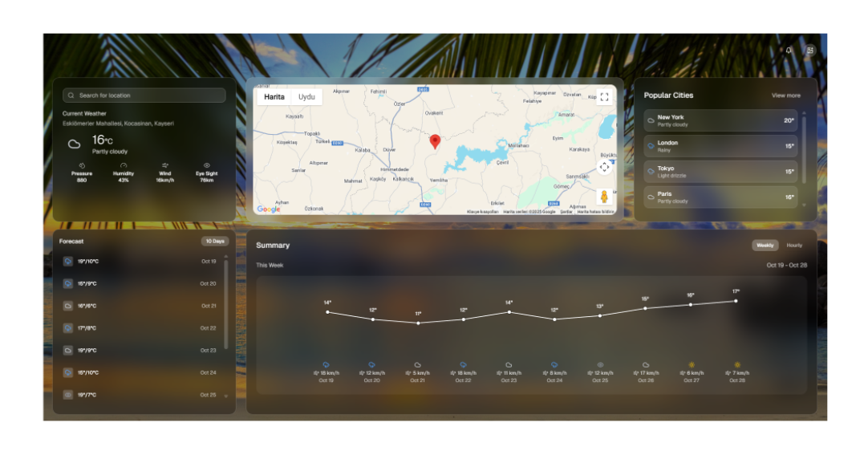Click the map camera pan control
Screen dimensions: 868x455
click(x=604, y=167)
